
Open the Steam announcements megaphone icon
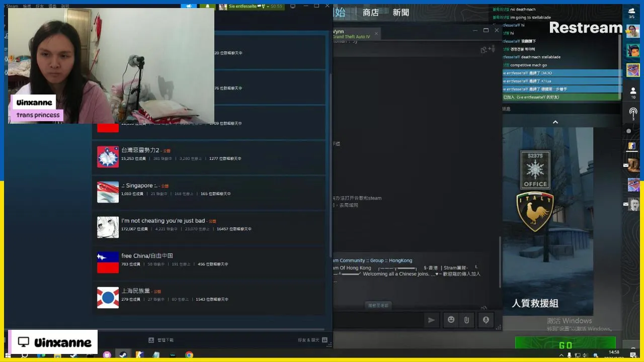[189, 6]
